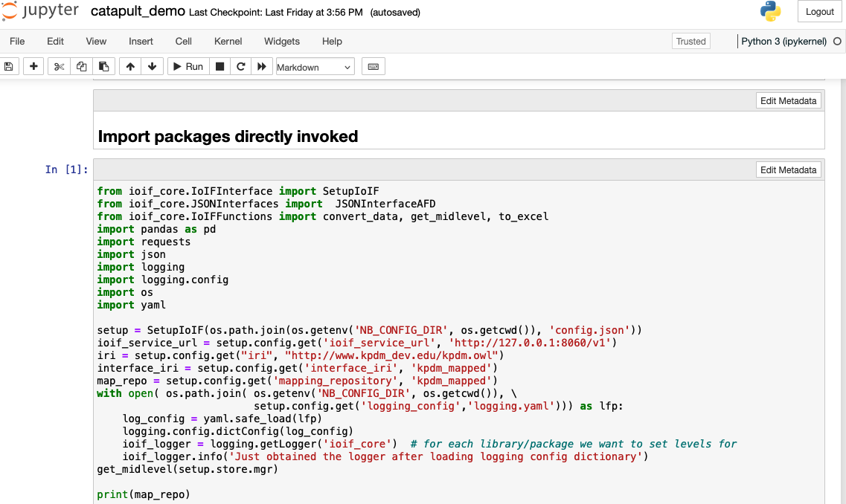Open the Widgets menu
846x504 pixels.
pos(282,42)
